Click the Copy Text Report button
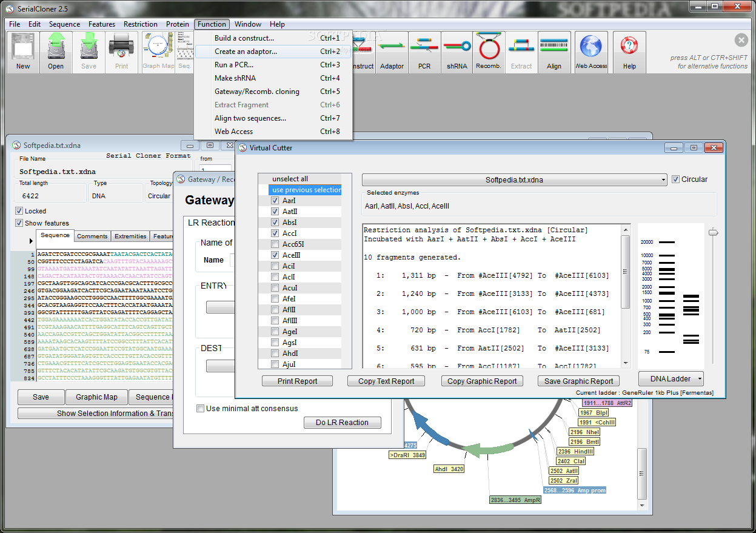 coord(386,381)
